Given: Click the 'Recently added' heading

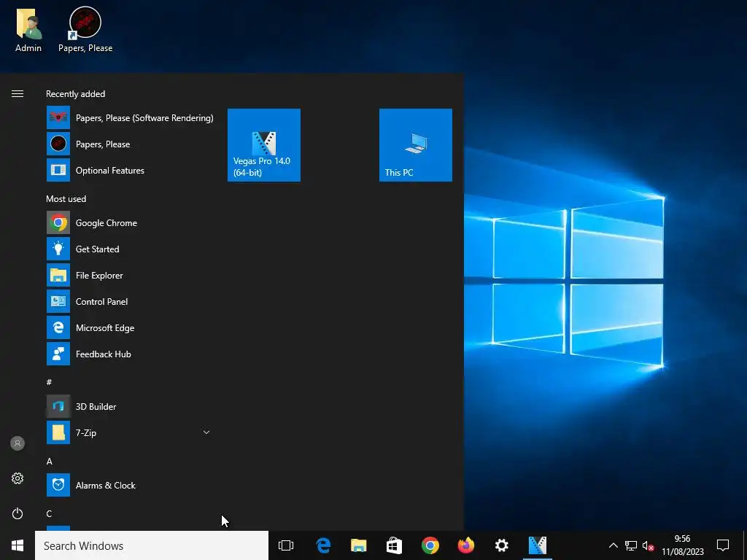Looking at the screenshot, I should [75, 94].
